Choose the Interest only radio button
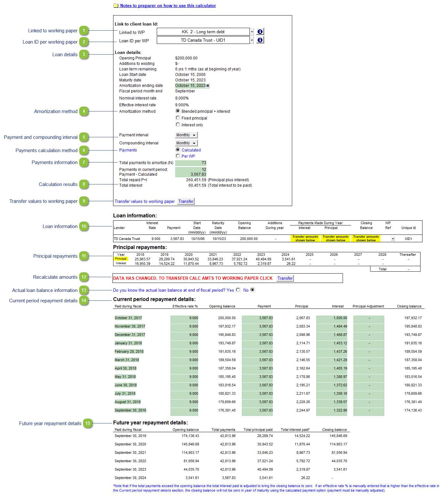448x500 pixels. coord(178,125)
